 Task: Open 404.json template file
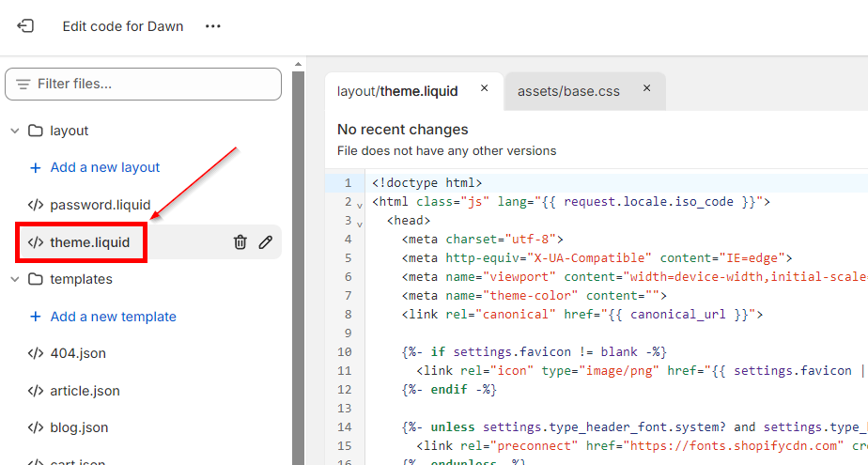click(x=78, y=353)
